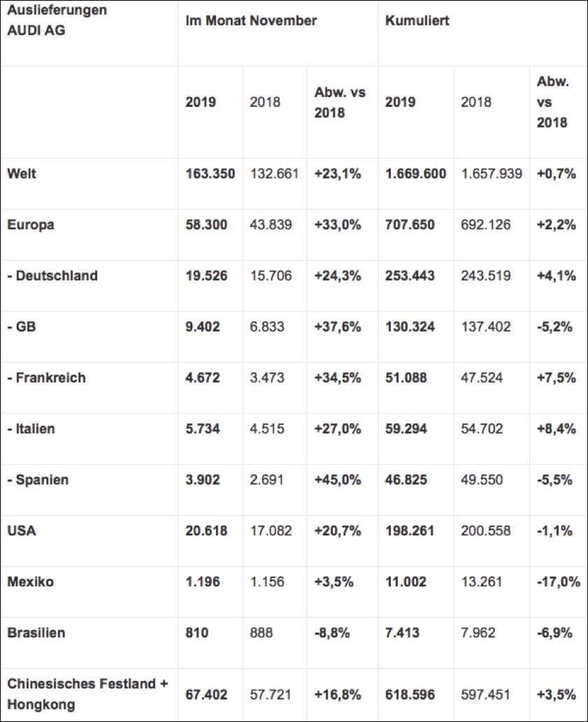The width and height of the screenshot is (588, 722).
Task: Click the Brasilien row label
Action: click(36, 633)
